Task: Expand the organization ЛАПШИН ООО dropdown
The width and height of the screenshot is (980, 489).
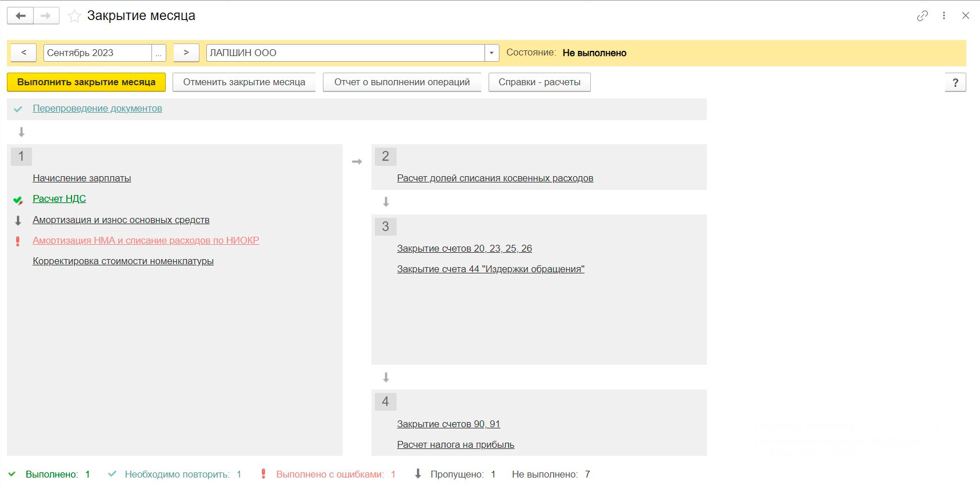Action: click(x=491, y=53)
